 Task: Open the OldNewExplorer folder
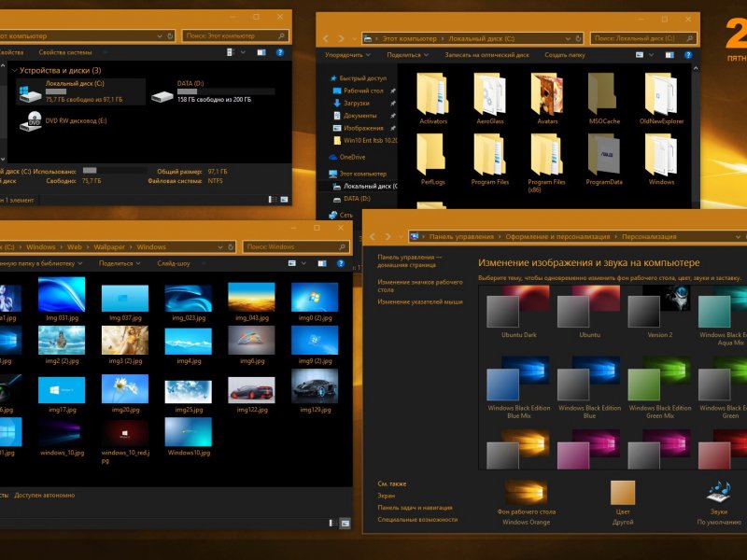click(661, 99)
